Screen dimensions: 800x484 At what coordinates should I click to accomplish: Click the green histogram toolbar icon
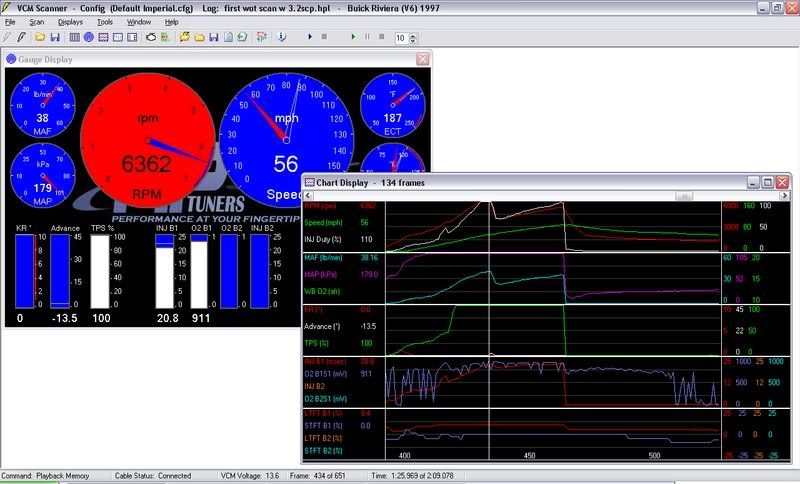(x=165, y=37)
